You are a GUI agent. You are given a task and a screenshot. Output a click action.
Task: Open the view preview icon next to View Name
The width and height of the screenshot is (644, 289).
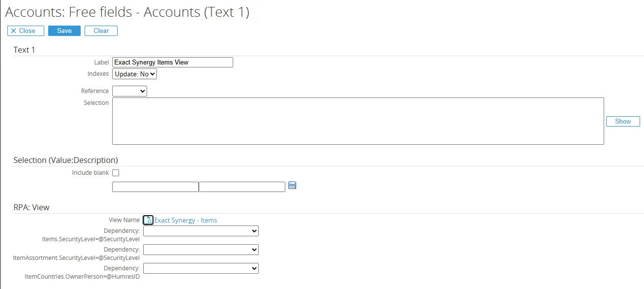click(148, 220)
